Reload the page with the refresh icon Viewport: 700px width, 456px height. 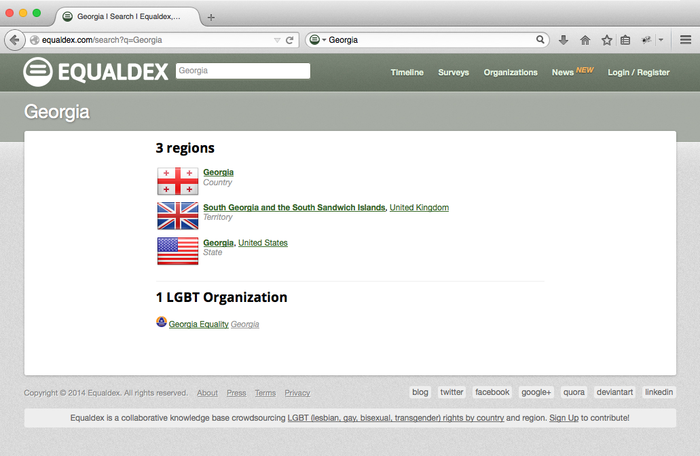coord(290,40)
